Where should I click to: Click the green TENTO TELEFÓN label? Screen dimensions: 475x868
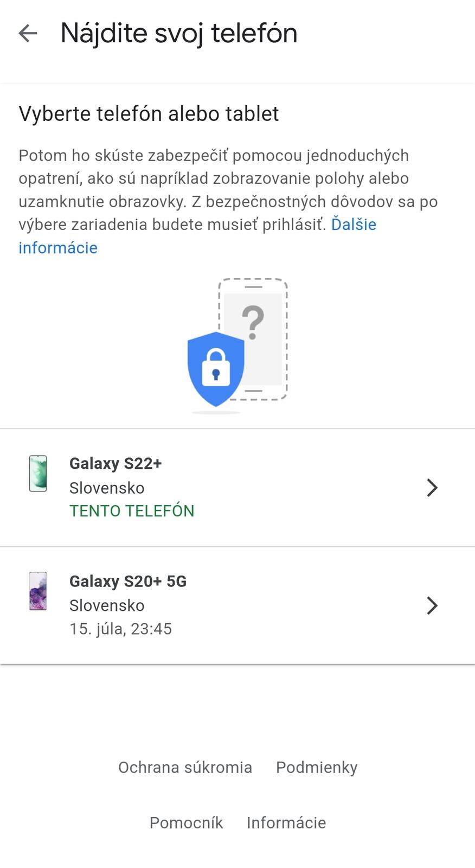point(132,511)
